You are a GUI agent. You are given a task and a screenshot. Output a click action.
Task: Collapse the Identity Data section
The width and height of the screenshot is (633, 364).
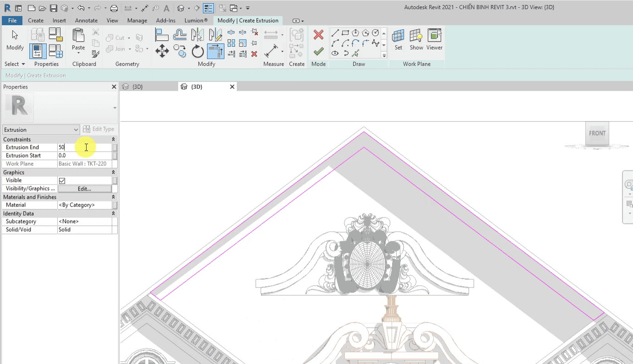[x=113, y=213]
